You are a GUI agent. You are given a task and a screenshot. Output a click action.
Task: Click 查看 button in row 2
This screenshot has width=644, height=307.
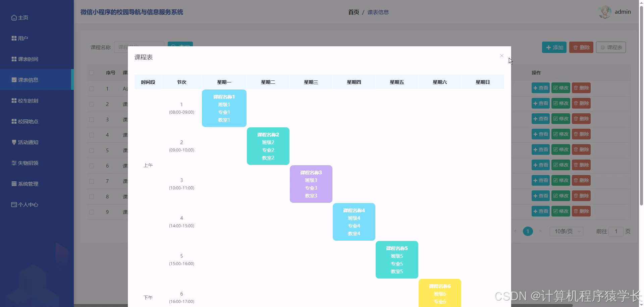point(541,103)
